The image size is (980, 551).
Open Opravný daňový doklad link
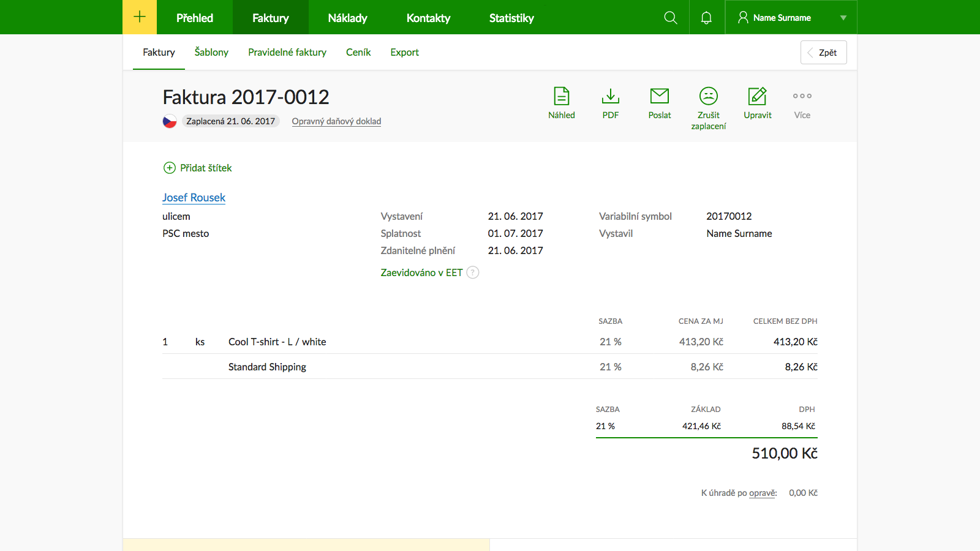pyautogui.click(x=336, y=121)
